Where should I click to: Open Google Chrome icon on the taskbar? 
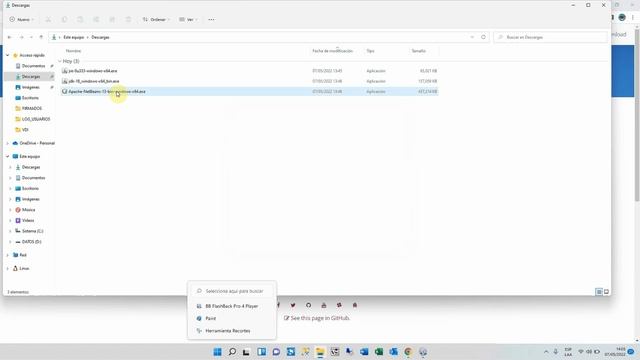click(x=408, y=352)
